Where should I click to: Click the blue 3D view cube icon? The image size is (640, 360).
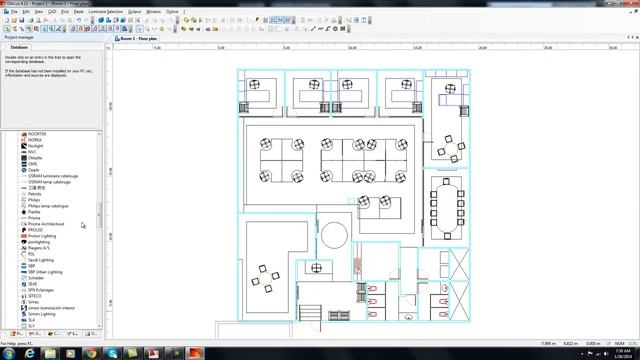tap(101, 20)
